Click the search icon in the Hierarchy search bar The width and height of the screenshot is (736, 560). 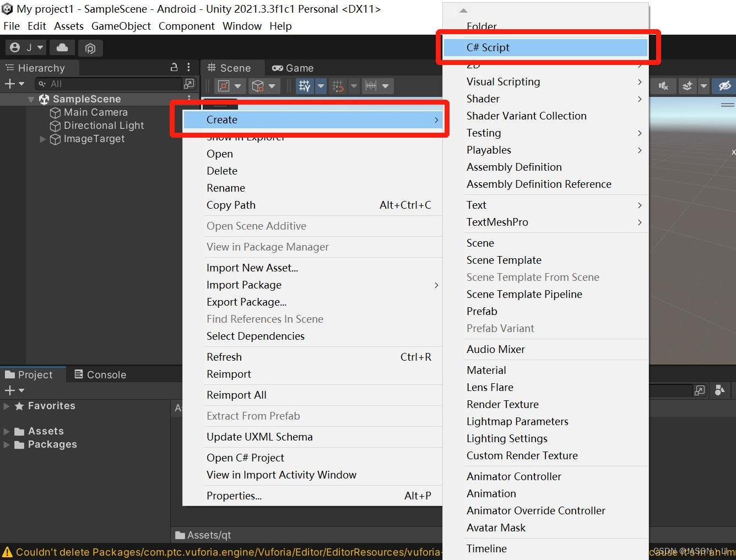(x=42, y=84)
